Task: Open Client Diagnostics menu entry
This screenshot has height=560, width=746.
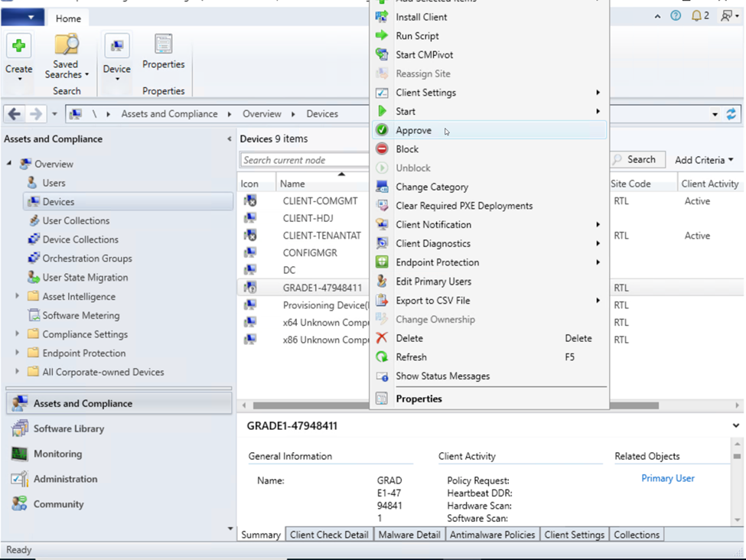Action: 489,243
